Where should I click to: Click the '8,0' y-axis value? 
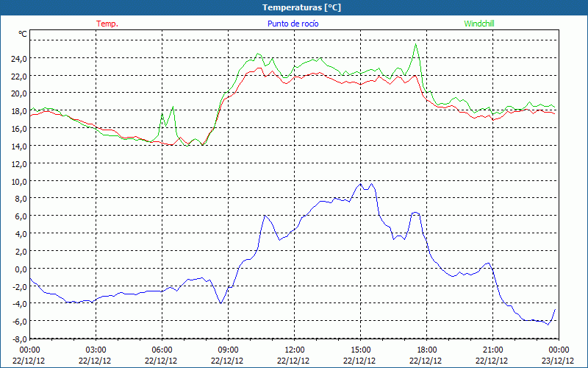click(21, 199)
